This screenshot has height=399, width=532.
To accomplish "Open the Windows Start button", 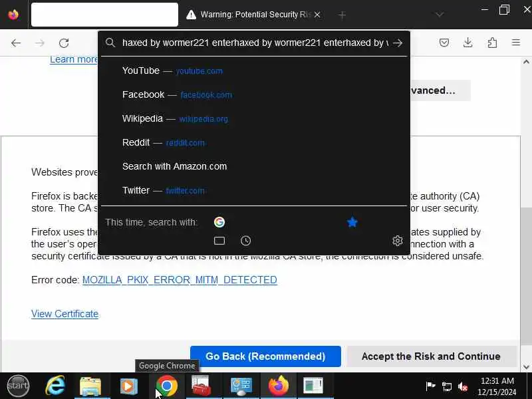I will coord(18,386).
